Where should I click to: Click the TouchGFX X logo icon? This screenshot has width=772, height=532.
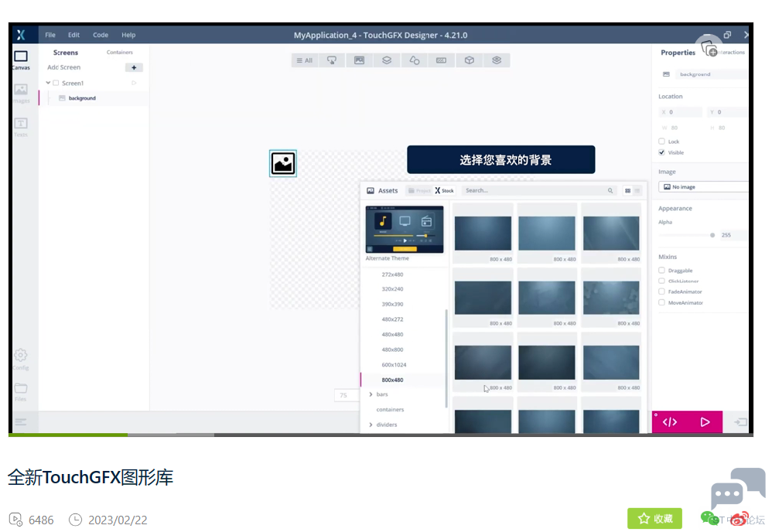point(21,35)
